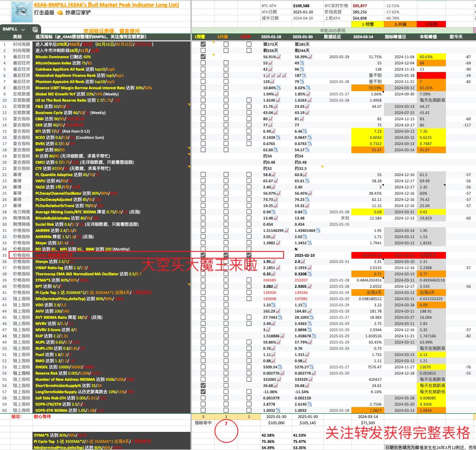
Task: Open the BMPILL sheet dropdown chevron
Action: [x=23, y=30]
